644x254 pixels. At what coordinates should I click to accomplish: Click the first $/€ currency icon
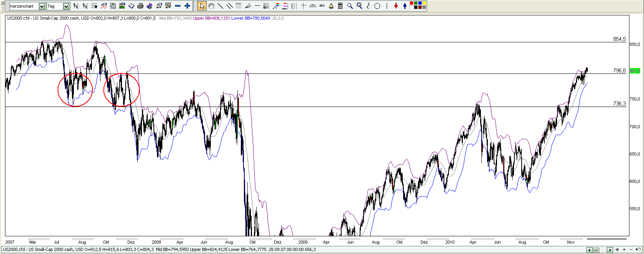[x=76, y=6]
